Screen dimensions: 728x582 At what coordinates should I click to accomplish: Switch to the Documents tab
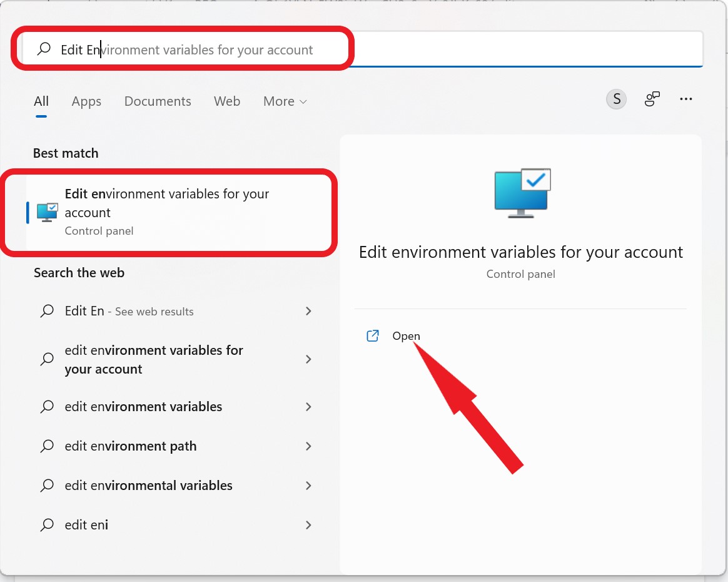[158, 101]
